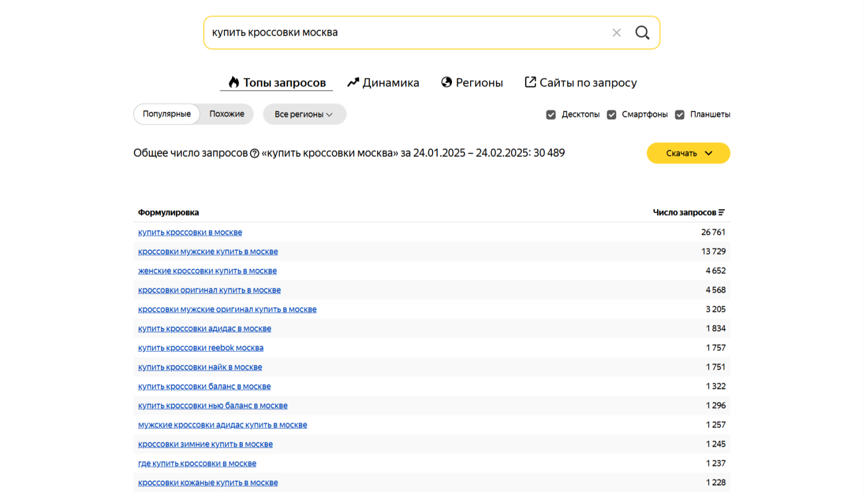Click the count 1 296
The height and width of the screenshot is (504, 864).
pyautogui.click(x=716, y=406)
